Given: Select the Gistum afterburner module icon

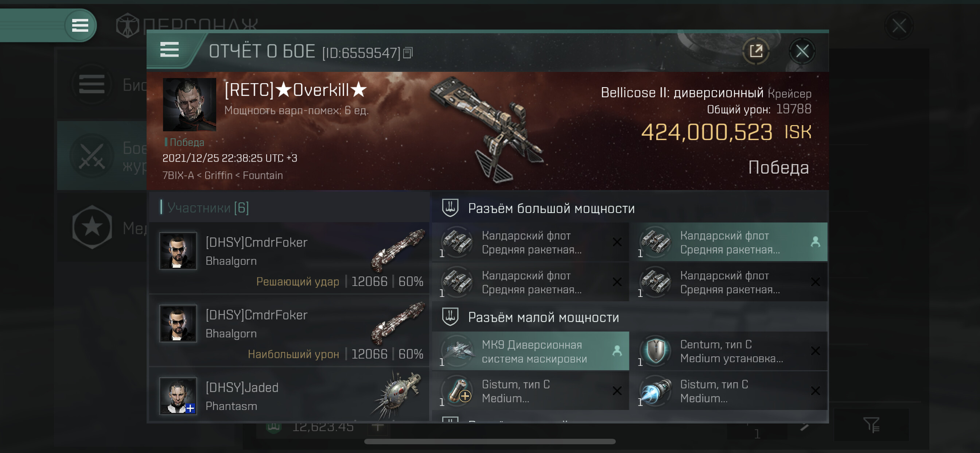Looking at the screenshot, I should point(656,391).
